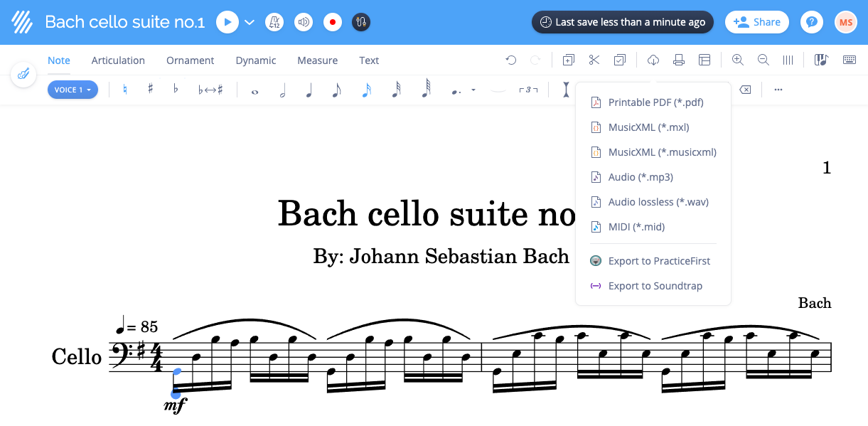Click the enharmonic flat-to-sharp switch
This screenshot has height=426, width=868.
tap(210, 90)
